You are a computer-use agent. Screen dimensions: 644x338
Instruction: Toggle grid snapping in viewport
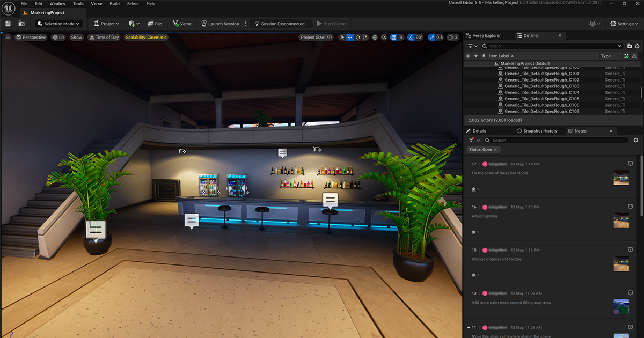click(x=393, y=38)
